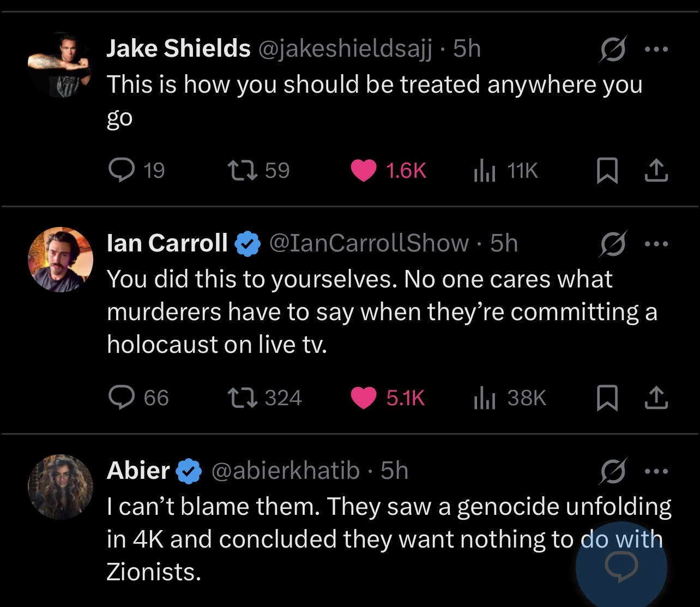View analytics showing 11K views
Image resolution: width=700 pixels, height=607 pixels.
coord(505,171)
